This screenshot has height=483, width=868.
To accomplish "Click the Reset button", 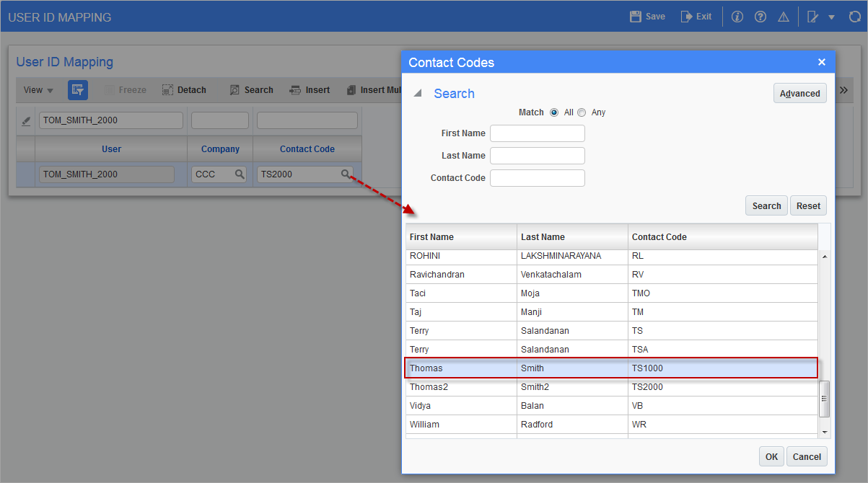I will pos(808,205).
